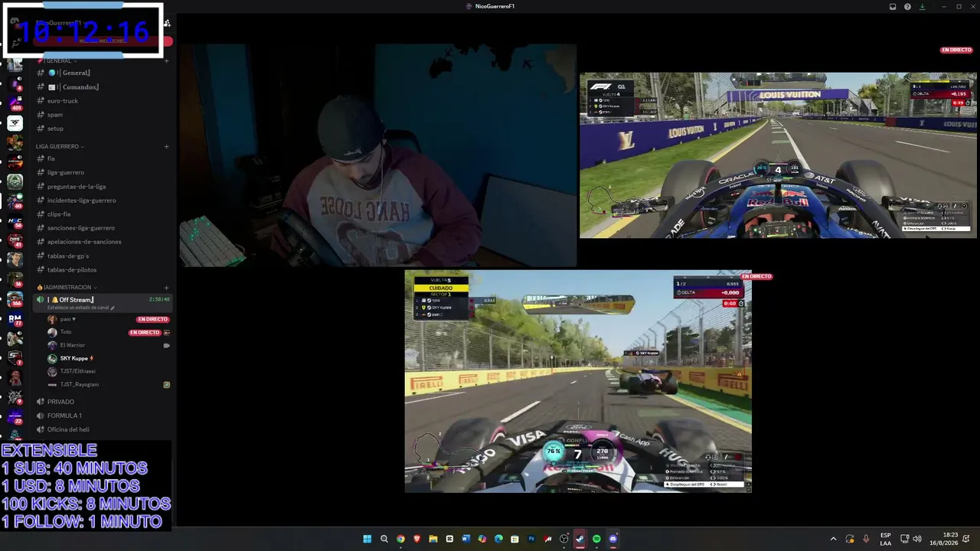Open File Explorer from the taskbar
This screenshot has width=980, height=551.
coord(433,539)
